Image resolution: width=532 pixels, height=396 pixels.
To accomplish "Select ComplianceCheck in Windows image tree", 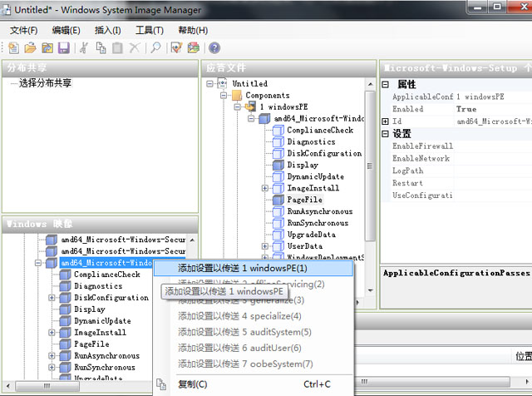I will [107, 275].
